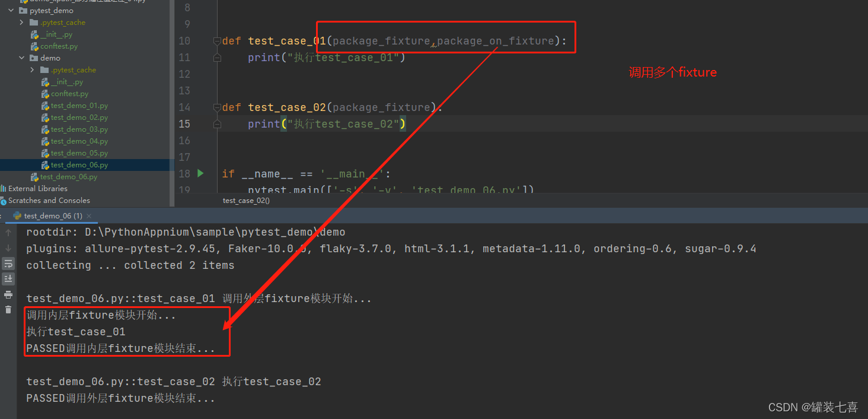Click the print("执行test_case_01") statement
The image size is (868, 419).
click(x=327, y=58)
